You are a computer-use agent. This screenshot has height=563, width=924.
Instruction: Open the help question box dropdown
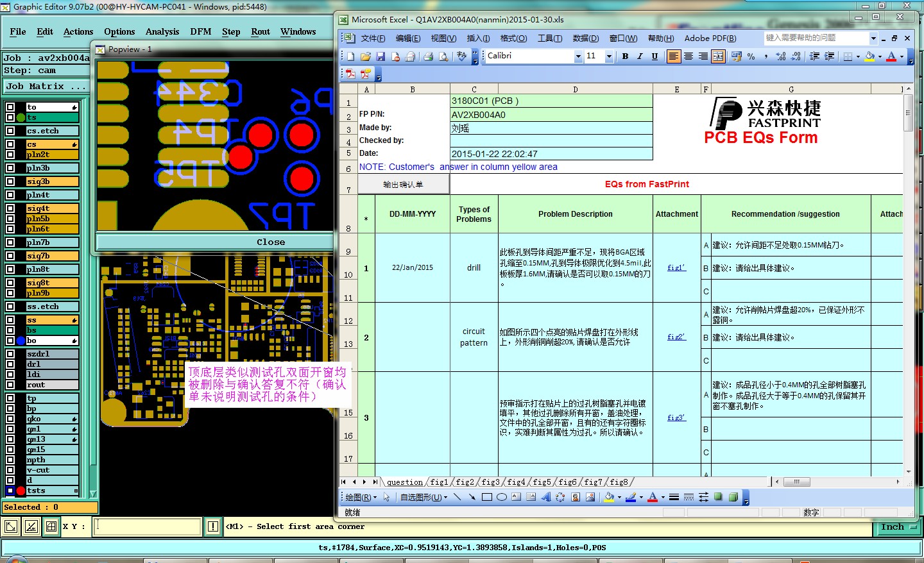(x=873, y=38)
